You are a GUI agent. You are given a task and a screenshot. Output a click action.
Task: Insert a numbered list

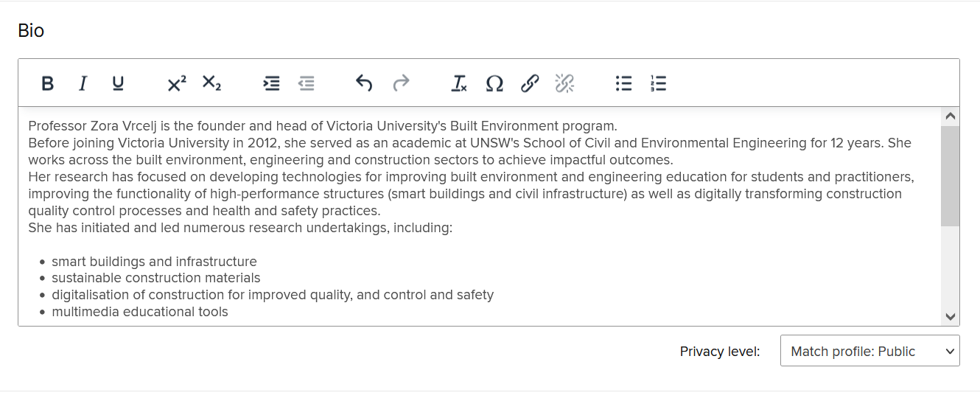[x=659, y=83]
